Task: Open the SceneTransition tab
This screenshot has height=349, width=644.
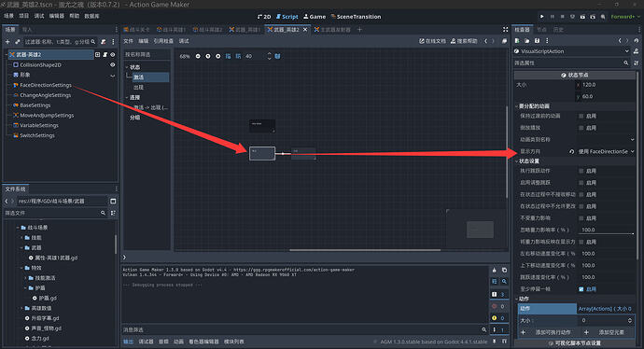Action: point(356,17)
